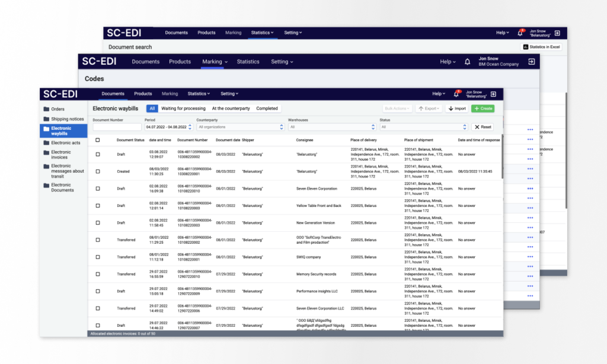Viewport: 607px width, 364px height.
Task: Open the Orders folder in sidebar
Action: pos(57,109)
